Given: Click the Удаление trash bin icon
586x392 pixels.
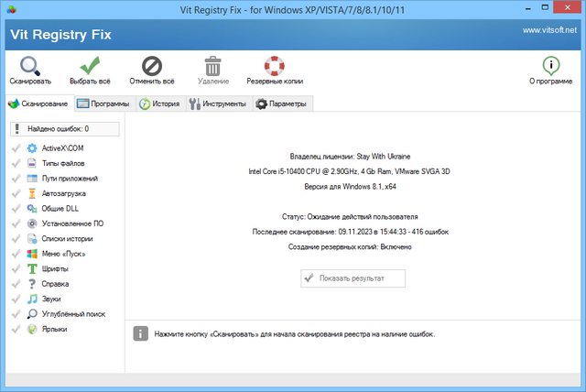Looking at the screenshot, I should pyautogui.click(x=212, y=66).
